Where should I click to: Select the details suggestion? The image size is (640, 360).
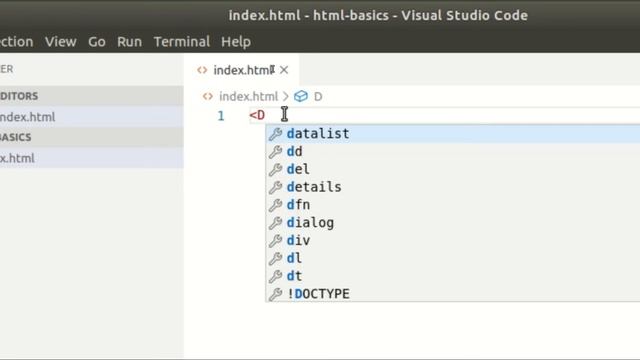453,187
